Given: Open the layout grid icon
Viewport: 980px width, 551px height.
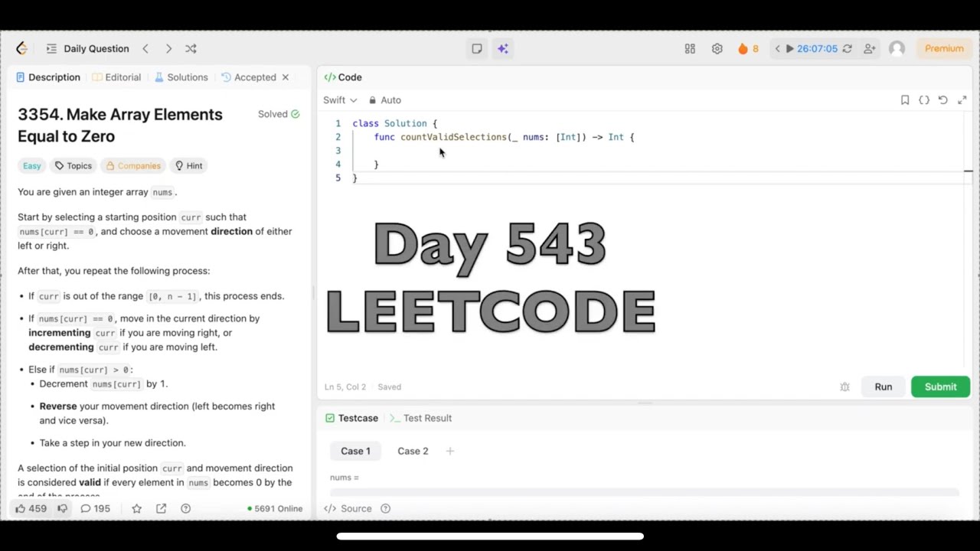Looking at the screenshot, I should (x=690, y=48).
